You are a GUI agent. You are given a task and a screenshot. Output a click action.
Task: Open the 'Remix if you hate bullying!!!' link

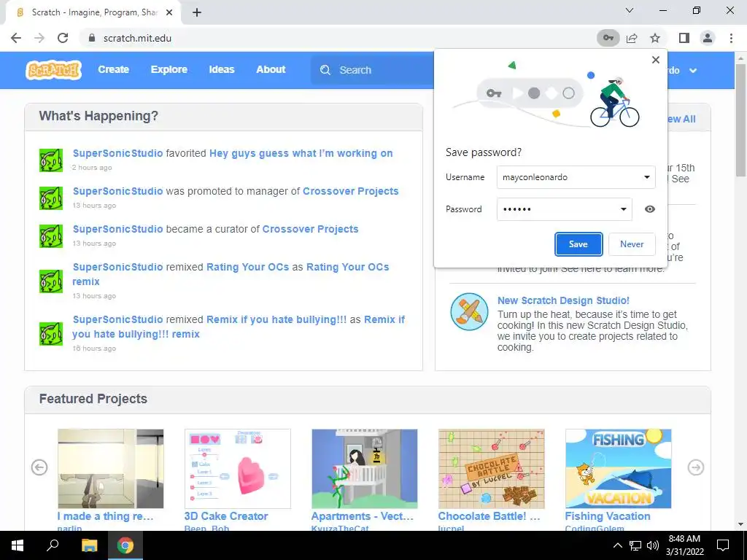pos(276,319)
